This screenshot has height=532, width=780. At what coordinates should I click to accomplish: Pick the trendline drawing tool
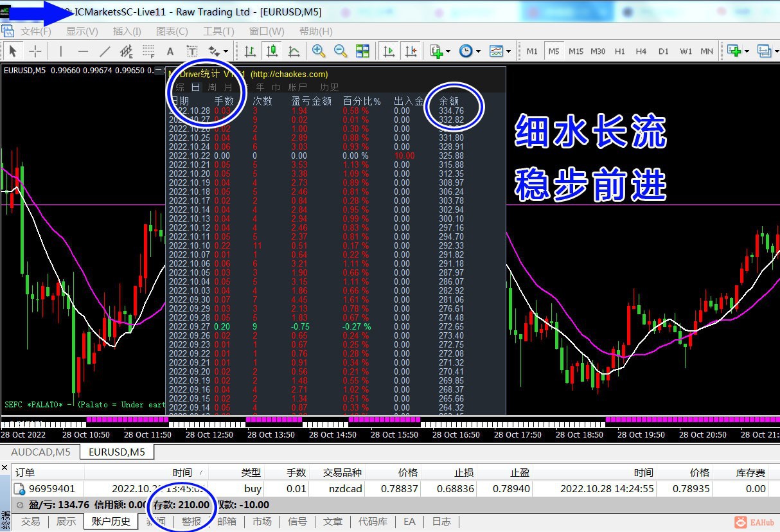point(105,51)
